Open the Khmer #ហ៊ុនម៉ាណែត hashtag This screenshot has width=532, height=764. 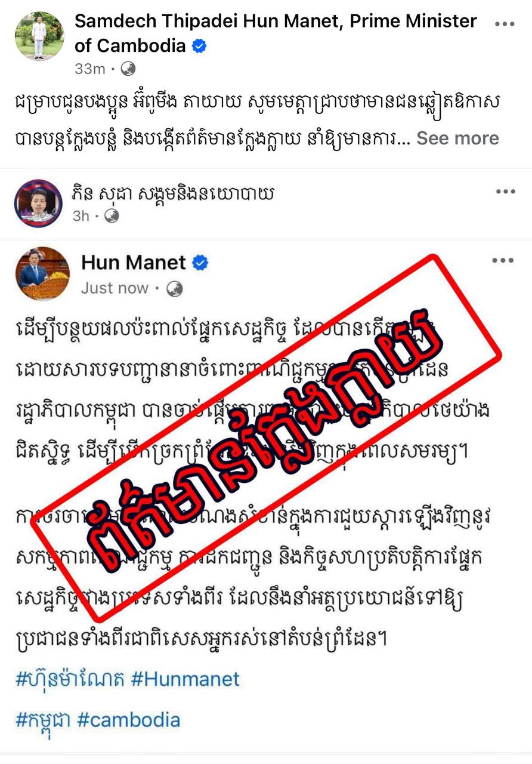69,679
